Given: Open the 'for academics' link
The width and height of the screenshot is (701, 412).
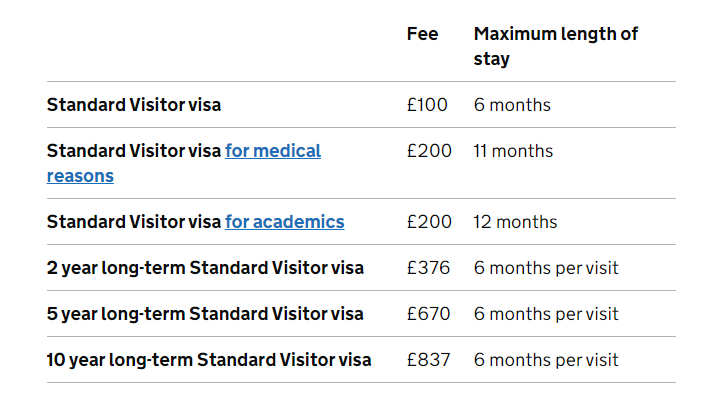Looking at the screenshot, I should [x=284, y=221].
